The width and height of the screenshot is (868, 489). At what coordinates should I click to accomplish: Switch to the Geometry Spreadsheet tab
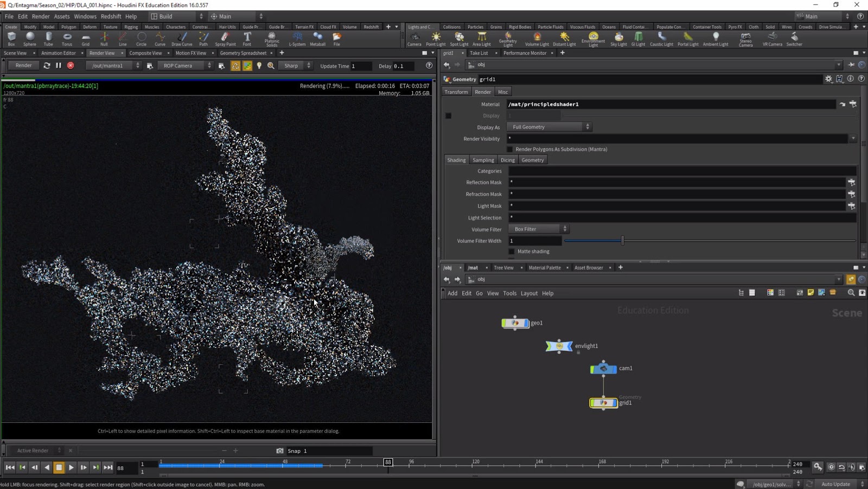point(243,53)
